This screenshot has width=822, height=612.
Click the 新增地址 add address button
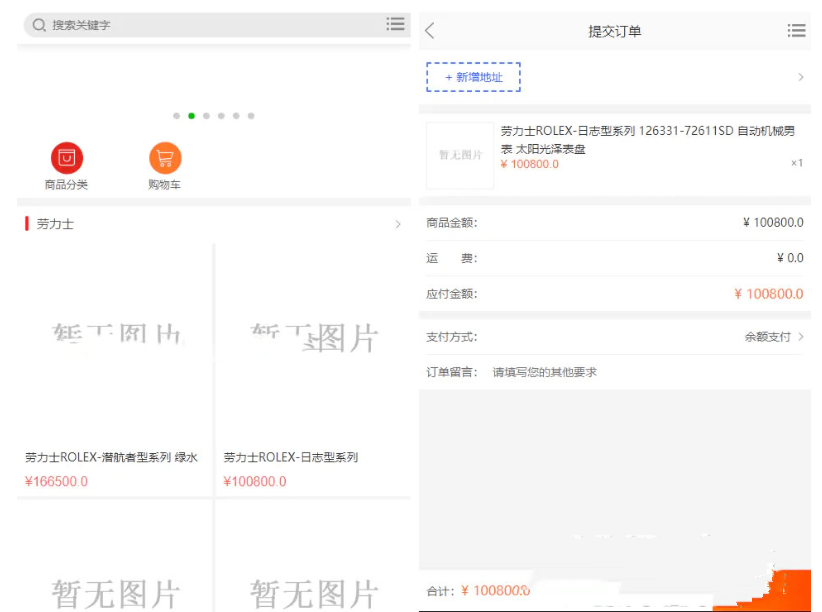click(473, 77)
